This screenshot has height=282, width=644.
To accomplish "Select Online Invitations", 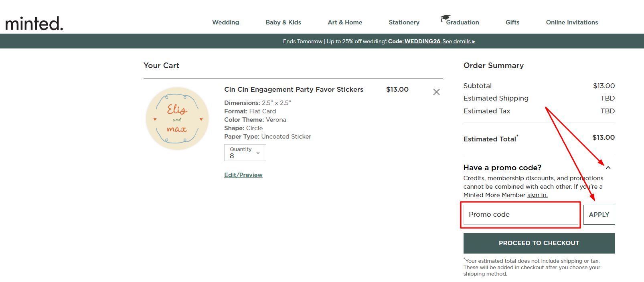I will pos(572,22).
